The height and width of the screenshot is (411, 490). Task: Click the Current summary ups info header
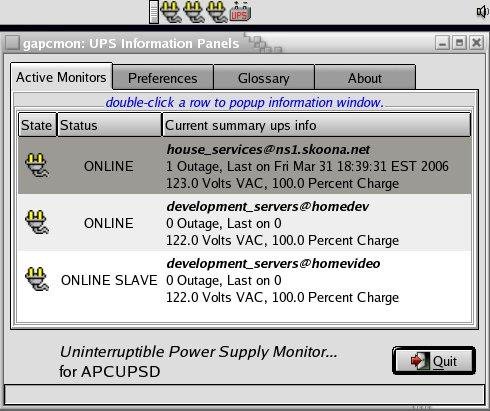click(316, 125)
